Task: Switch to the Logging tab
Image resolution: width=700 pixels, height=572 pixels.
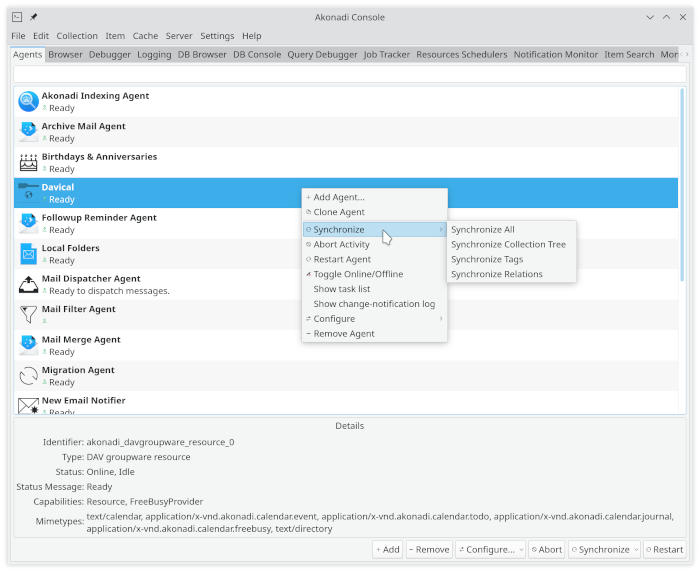Action: [154, 54]
